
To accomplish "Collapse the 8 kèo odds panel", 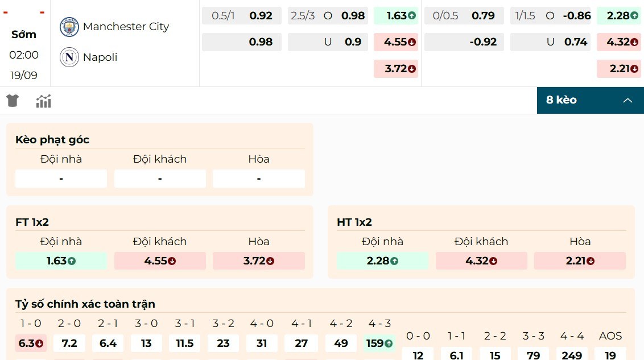I will [x=627, y=100].
